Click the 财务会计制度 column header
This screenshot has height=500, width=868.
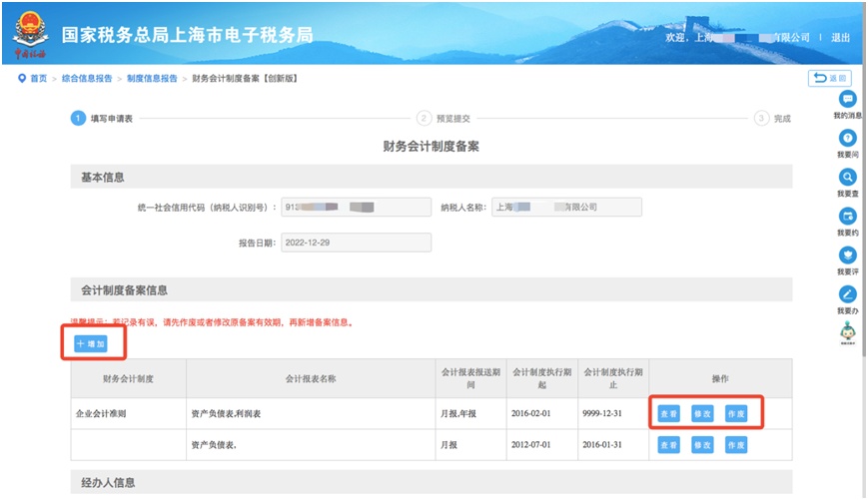coord(129,379)
